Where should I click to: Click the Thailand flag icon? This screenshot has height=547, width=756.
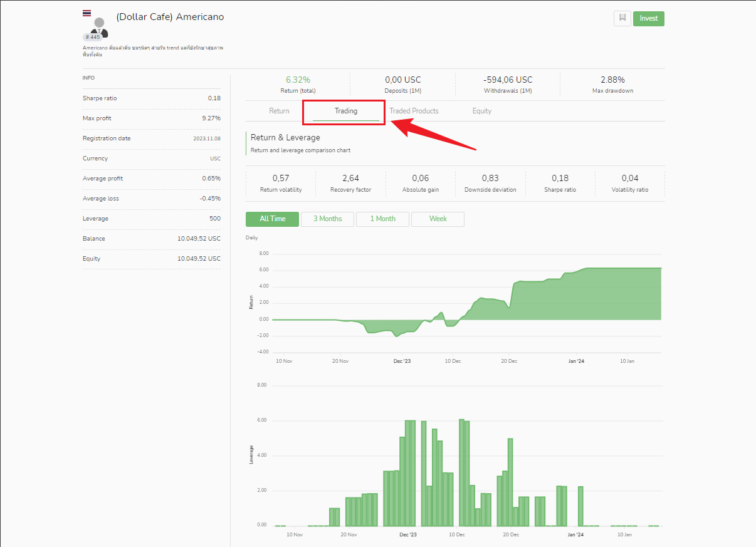click(x=87, y=13)
